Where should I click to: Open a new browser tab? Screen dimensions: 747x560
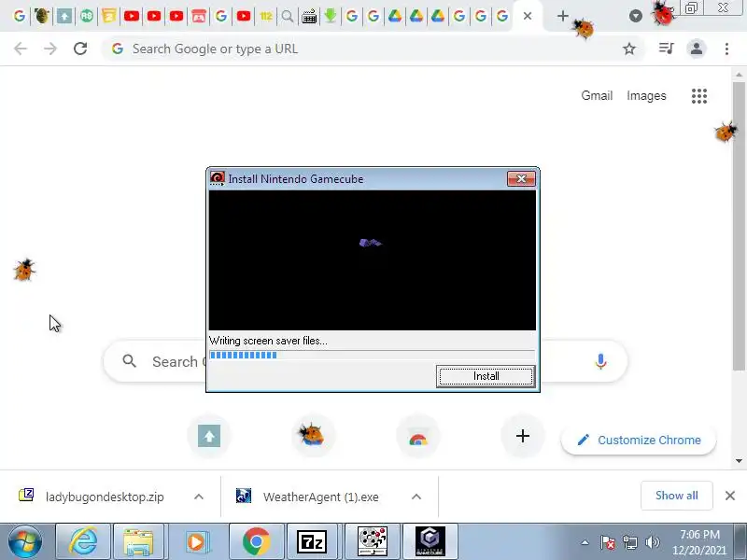pos(563,16)
